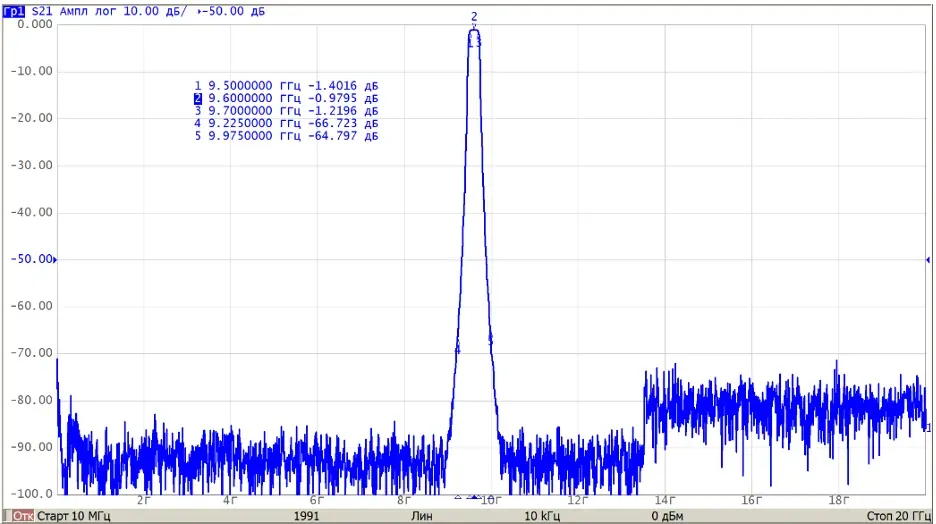
Task: Click the 14Г frequency axis label
Action: tap(664, 500)
